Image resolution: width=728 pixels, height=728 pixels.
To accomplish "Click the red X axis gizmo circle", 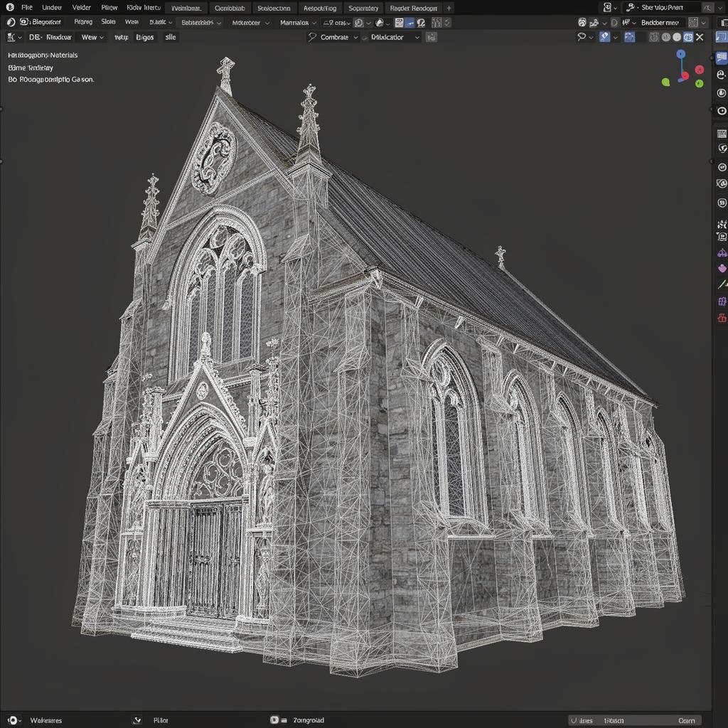I will 700,70.
